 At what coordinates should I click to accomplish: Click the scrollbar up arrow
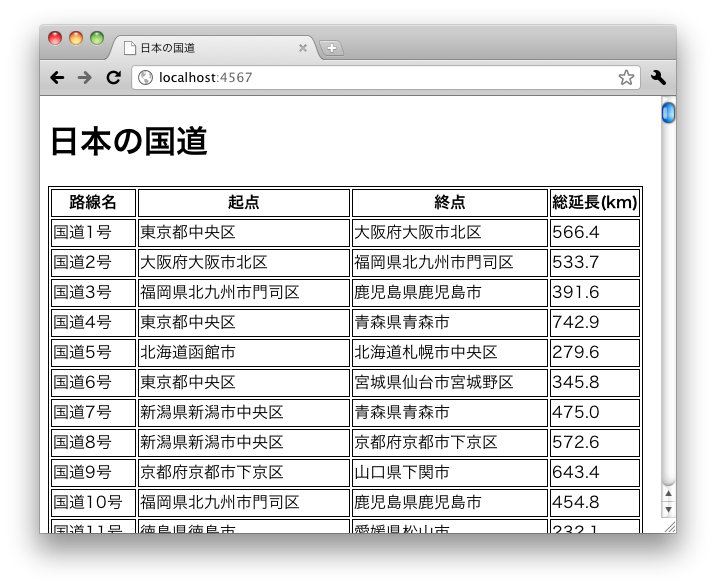(668, 493)
